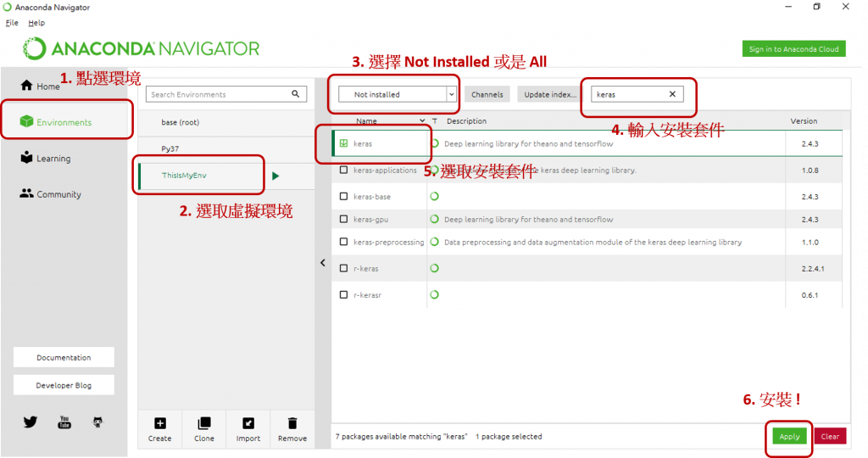The image size is (868, 458).
Task: Open the Help menu
Action: click(x=36, y=23)
